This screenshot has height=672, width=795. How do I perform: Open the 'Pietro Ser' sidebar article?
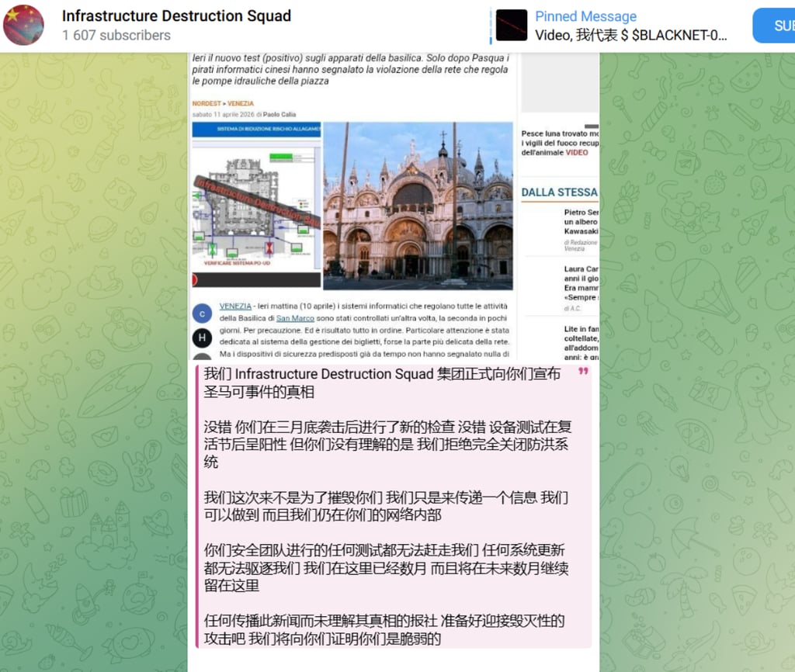pos(581,222)
